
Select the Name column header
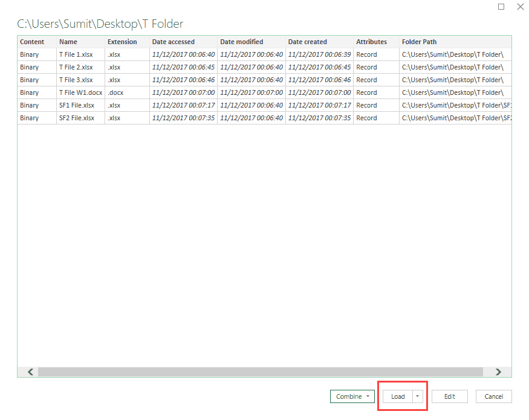[67, 42]
